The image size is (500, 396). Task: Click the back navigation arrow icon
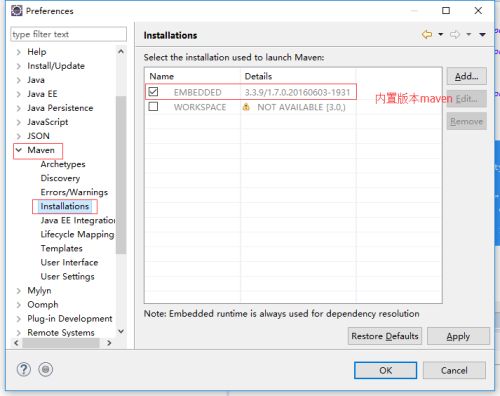tap(427, 34)
